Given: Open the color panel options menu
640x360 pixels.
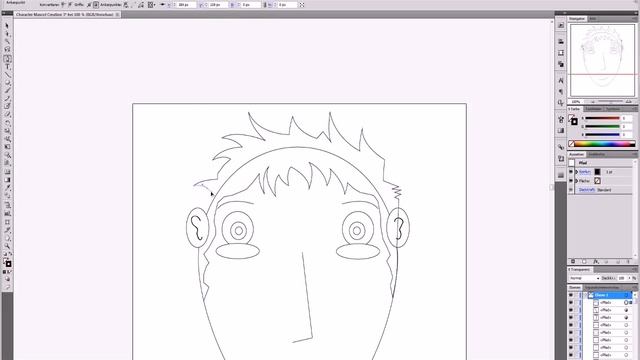Looking at the screenshot, I should (635, 109).
